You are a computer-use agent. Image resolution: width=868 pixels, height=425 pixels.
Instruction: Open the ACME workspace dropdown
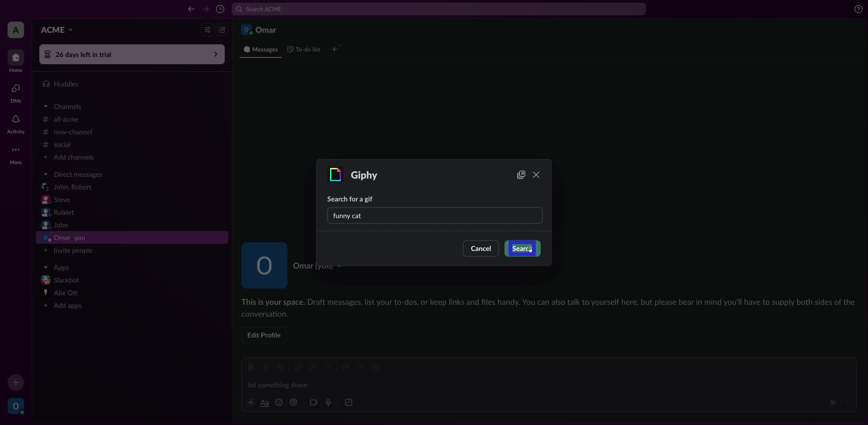pos(57,29)
